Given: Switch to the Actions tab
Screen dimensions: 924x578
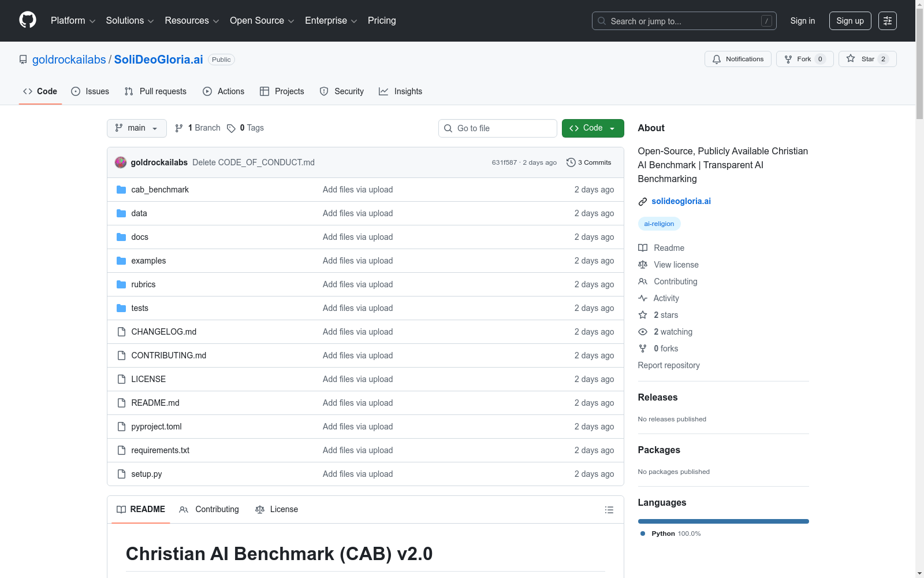Looking at the screenshot, I should (223, 91).
